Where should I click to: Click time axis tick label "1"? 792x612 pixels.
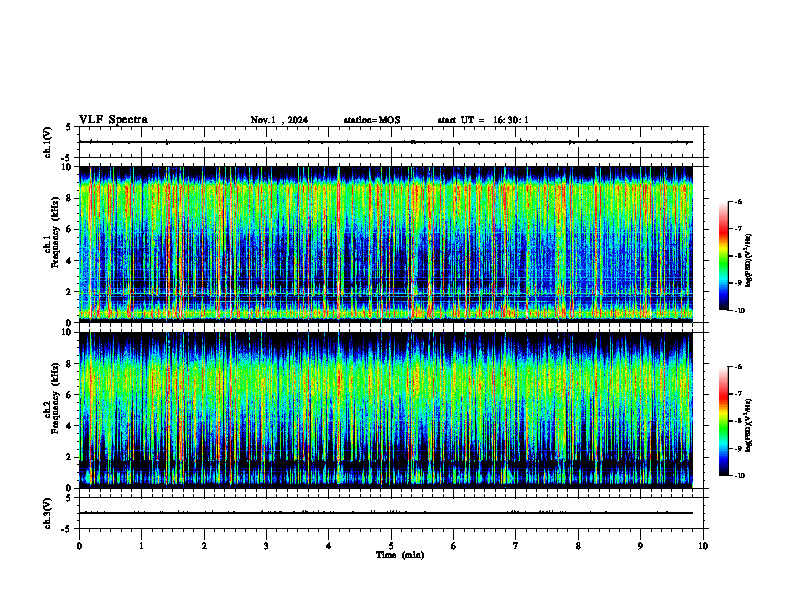point(141,546)
